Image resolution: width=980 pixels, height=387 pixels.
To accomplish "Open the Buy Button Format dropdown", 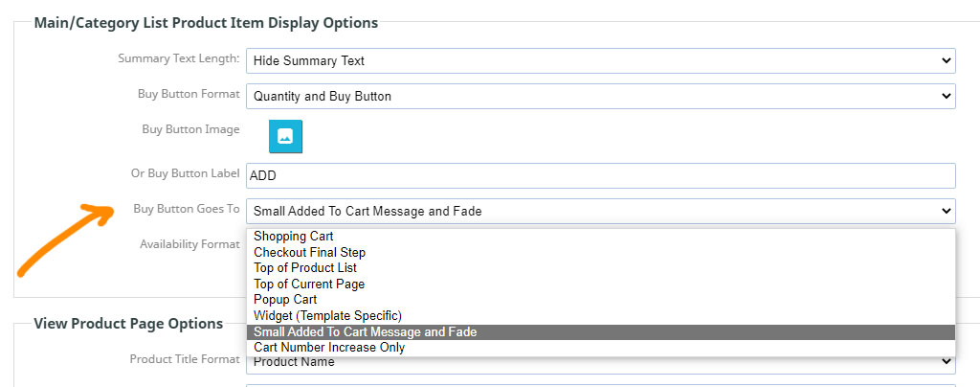I will click(x=601, y=97).
